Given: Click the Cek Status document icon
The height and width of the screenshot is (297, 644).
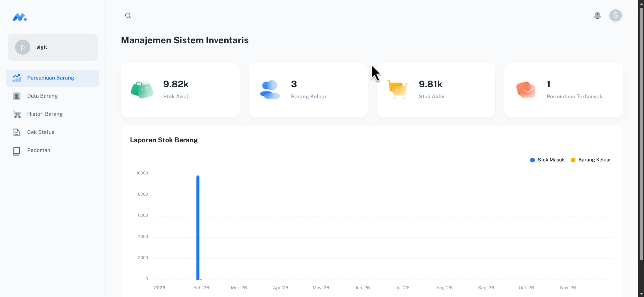Looking at the screenshot, I should point(16,132).
